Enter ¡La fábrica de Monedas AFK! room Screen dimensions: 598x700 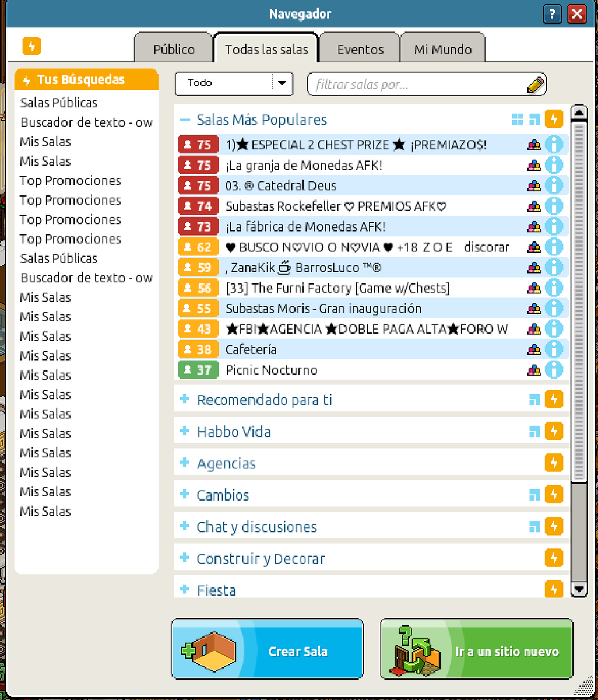(372, 226)
